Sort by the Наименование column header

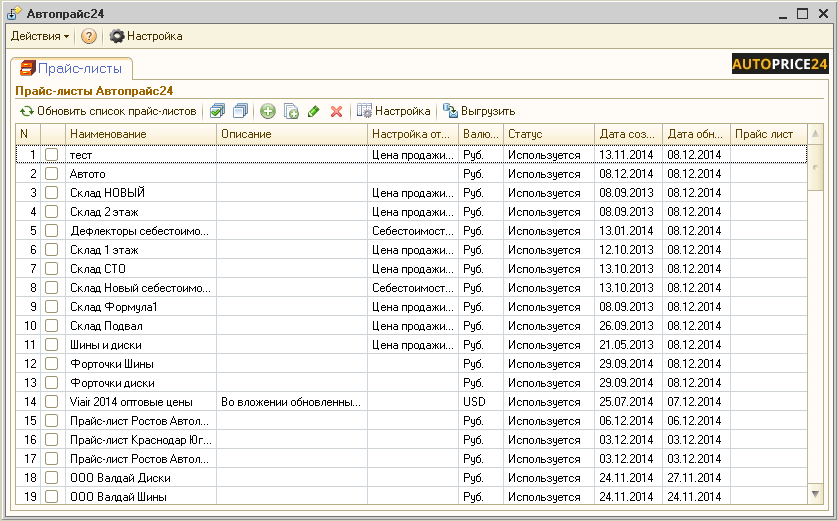(x=141, y=134)
